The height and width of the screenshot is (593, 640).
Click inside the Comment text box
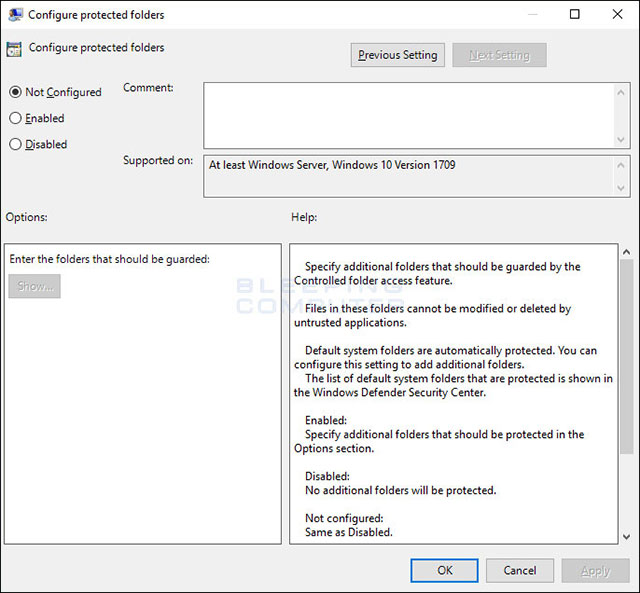[408, 115]
